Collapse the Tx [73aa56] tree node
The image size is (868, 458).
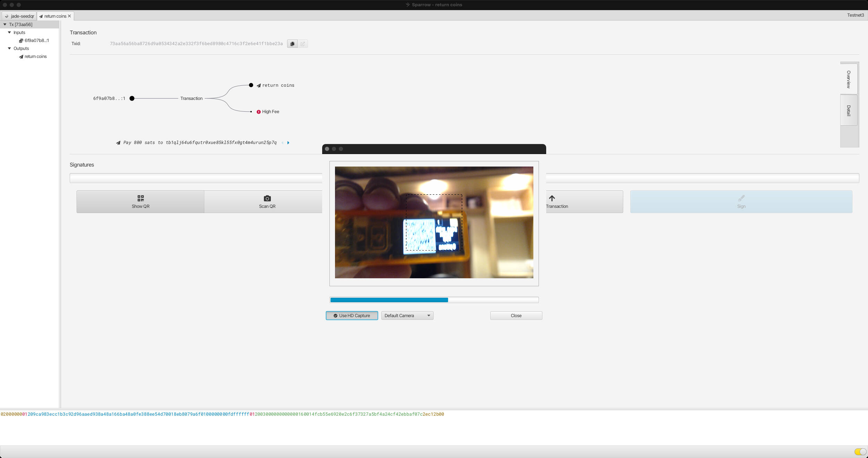(x=5, y=24)
